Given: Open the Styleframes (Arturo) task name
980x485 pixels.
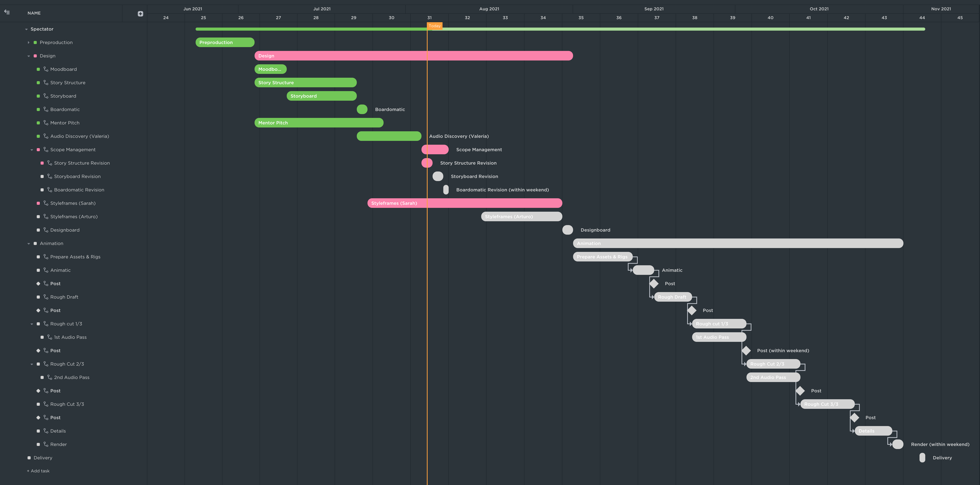Looking at the screenshot, I should pyautogui.click(x=74, y=216).
